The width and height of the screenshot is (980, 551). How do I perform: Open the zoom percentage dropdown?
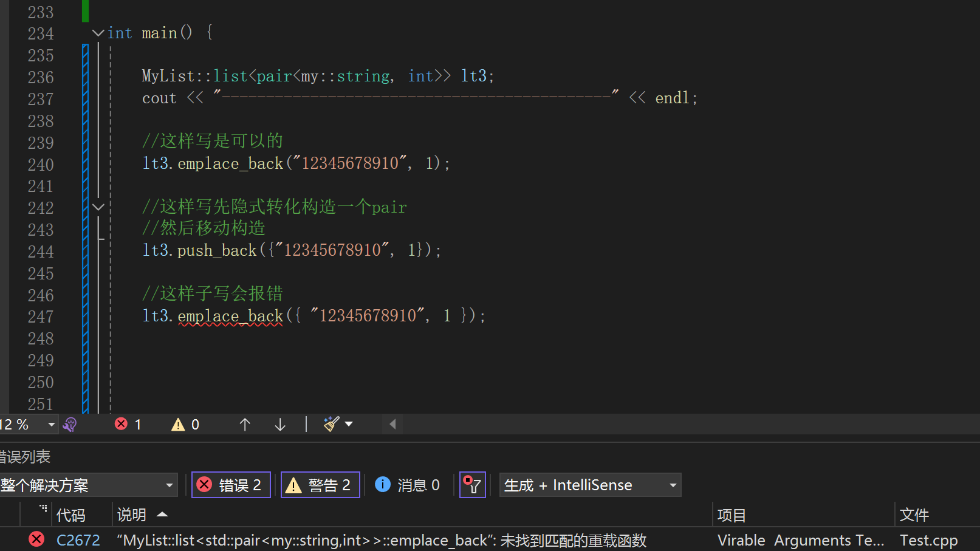[x=51, y=424]
